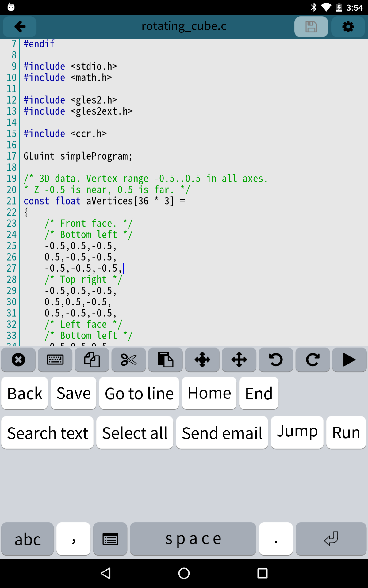The width and height of the screenshot is (368, 588).
Task: Tap the keyboard layout switch icon
Action: [110, 539]
